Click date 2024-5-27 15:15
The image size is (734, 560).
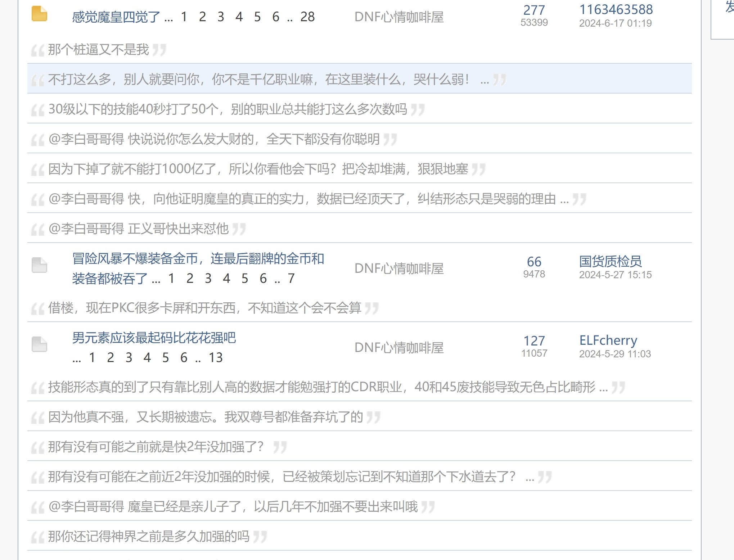[615, 275]
